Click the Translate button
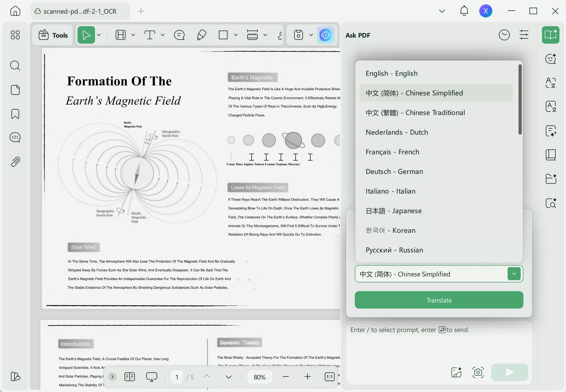Screen dimensions: 566x392 (x=438, y=300)
